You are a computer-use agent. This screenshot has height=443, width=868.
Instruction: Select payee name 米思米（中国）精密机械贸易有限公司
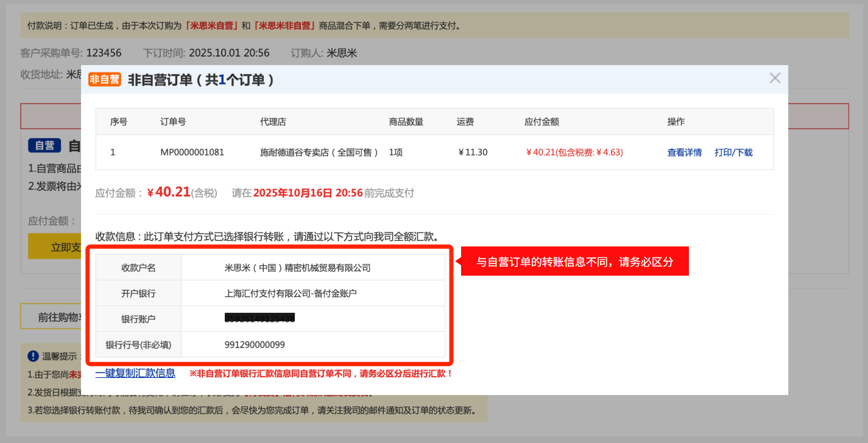click(297, 268)
